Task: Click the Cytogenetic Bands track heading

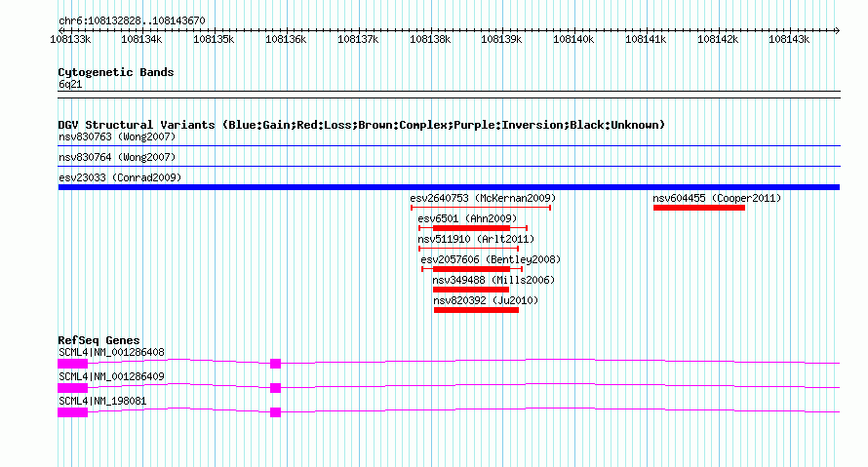Action: click(116, 72)
